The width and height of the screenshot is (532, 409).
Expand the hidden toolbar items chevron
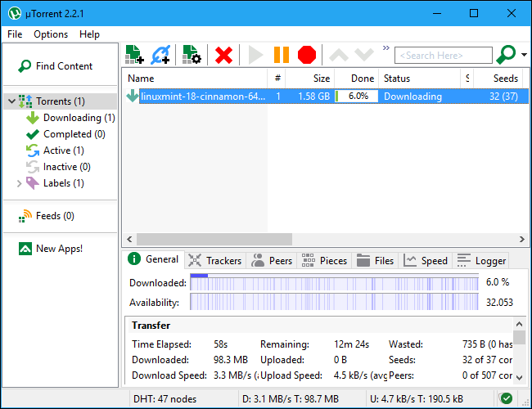pos(386,47)
